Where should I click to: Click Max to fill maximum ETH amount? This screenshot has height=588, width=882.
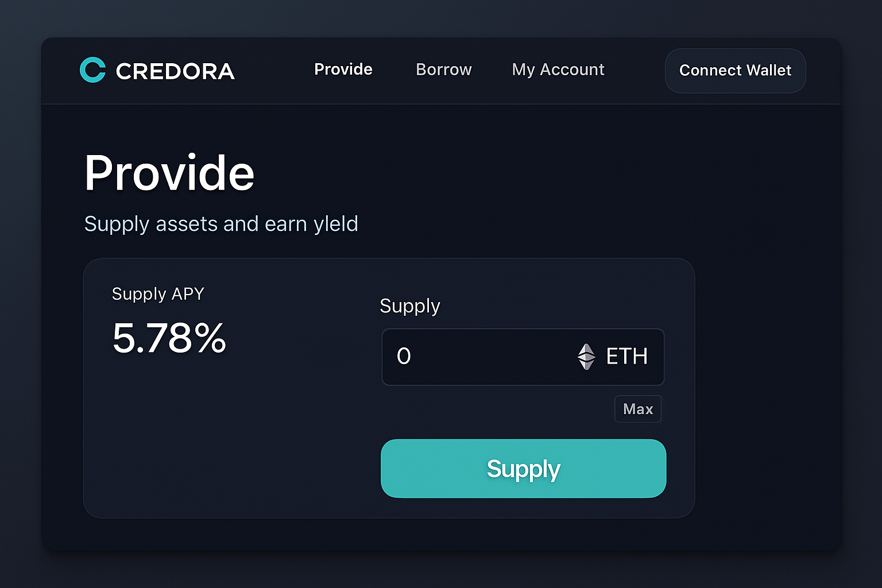(637, 409)
